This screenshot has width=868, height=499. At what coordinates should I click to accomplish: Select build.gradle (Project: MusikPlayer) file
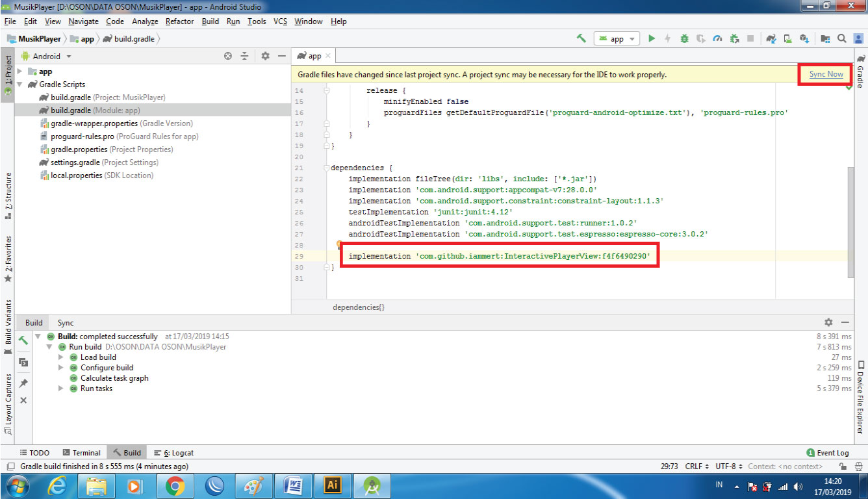coord(102,97)
